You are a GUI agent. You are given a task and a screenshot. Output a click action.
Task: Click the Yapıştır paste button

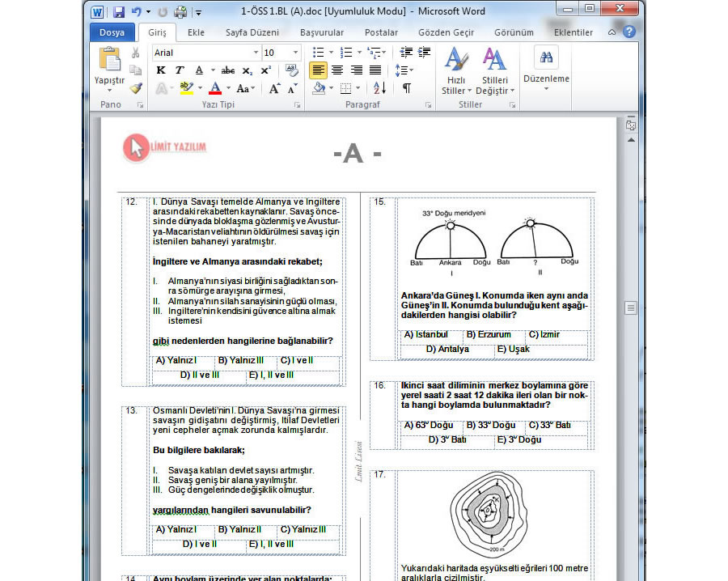[109, 67]
